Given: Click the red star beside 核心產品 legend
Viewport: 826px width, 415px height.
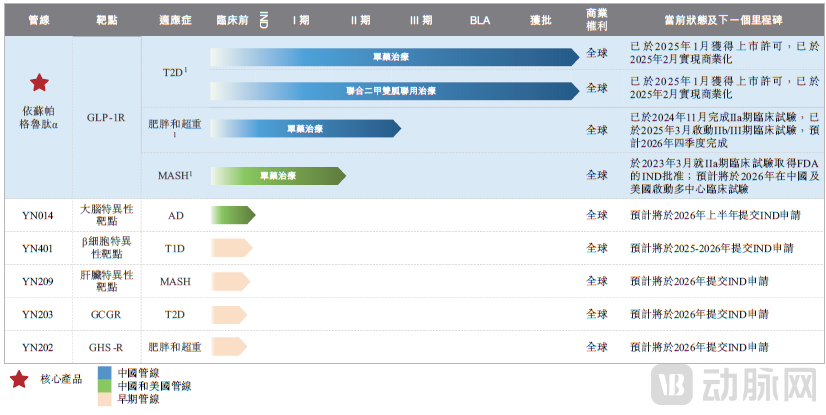Looking at the screenshot, I should (17, 379).
